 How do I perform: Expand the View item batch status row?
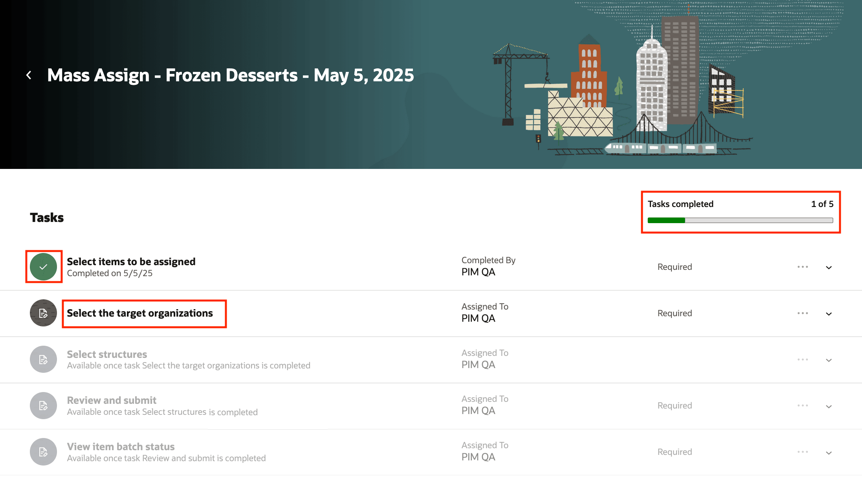[829, 453]
